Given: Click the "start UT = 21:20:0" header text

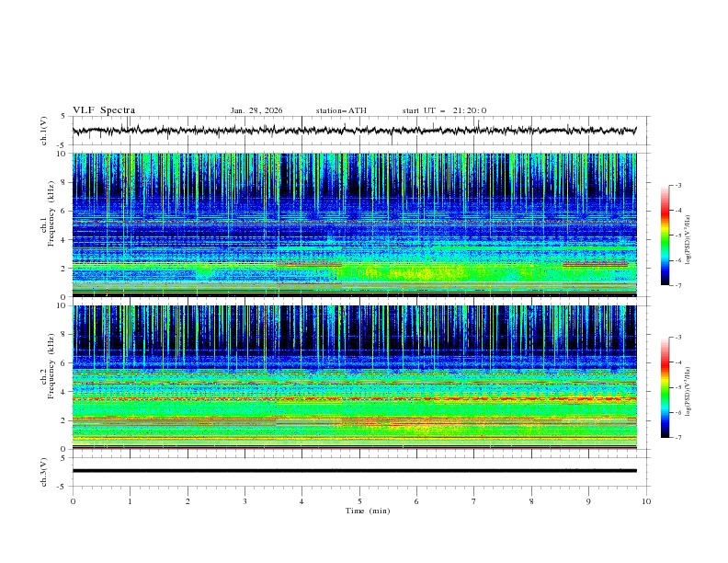Looking at the screenshot, I should click(444, 110).
